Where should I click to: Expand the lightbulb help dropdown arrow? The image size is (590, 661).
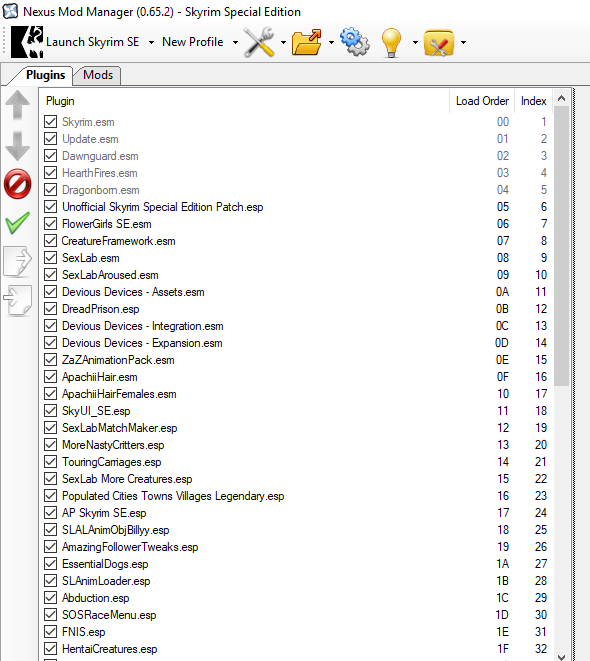pos(415,42)
